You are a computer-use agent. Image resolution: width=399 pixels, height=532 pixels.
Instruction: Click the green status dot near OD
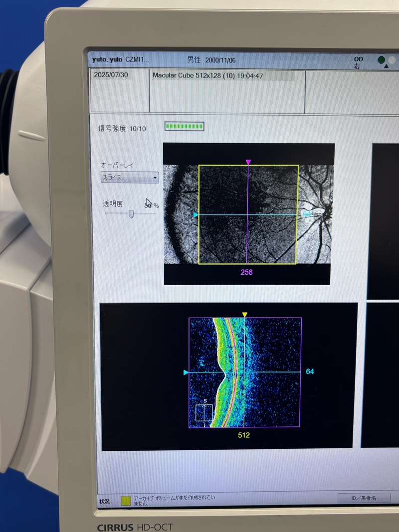click(382, 59)
